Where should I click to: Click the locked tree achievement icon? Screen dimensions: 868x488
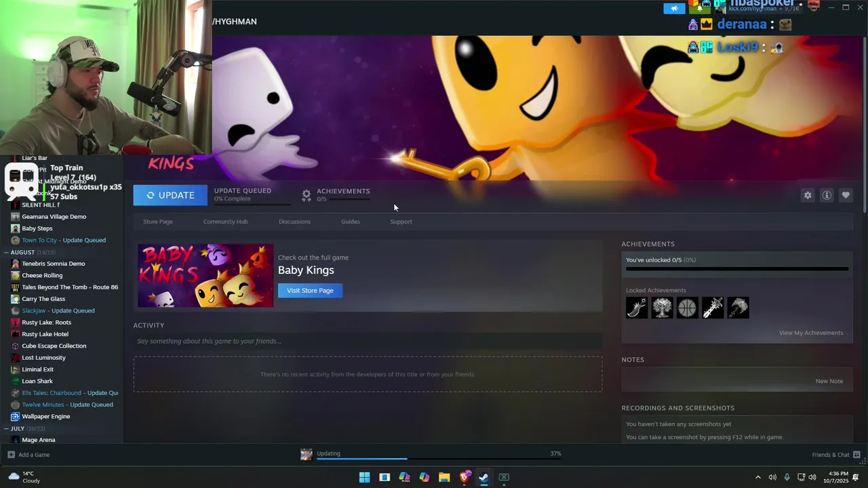(662, 308)
